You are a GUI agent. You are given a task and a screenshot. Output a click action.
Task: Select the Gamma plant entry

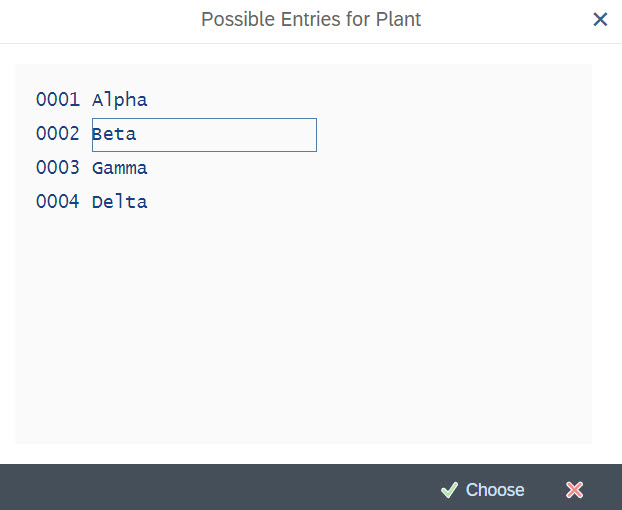click(119, 168)
